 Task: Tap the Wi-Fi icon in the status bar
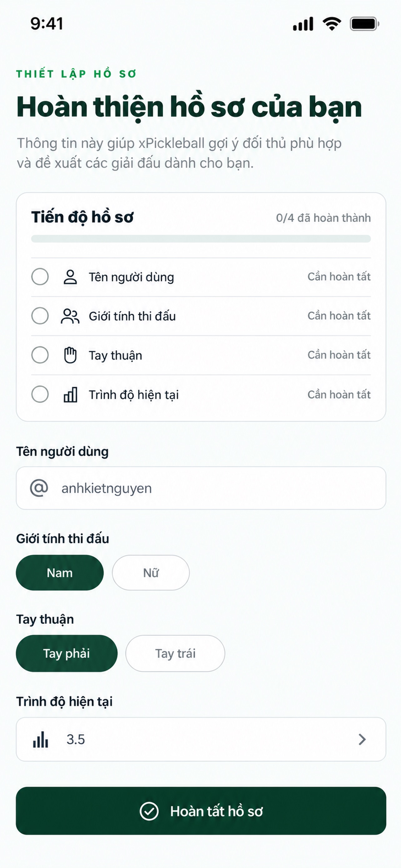click(332, 24)
